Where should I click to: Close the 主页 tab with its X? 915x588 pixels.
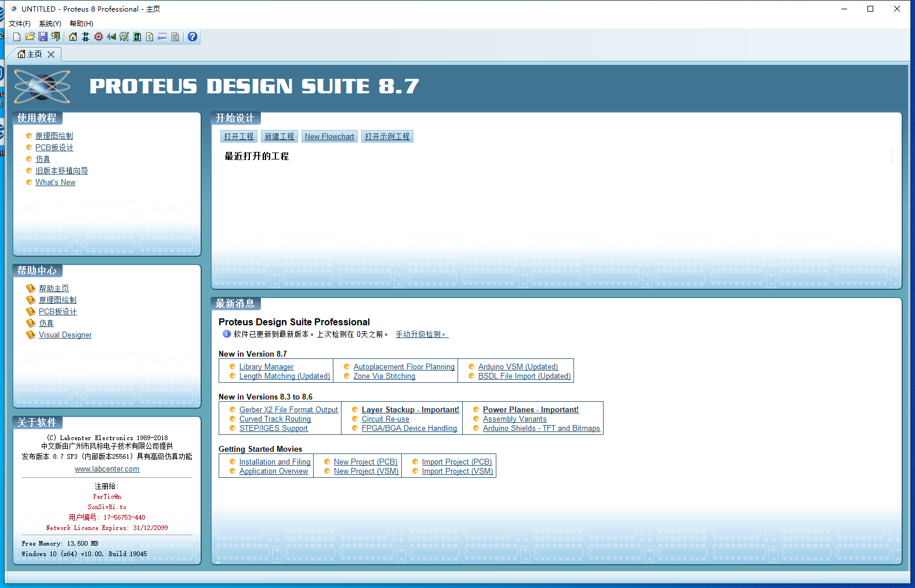(x=51, y=55)
